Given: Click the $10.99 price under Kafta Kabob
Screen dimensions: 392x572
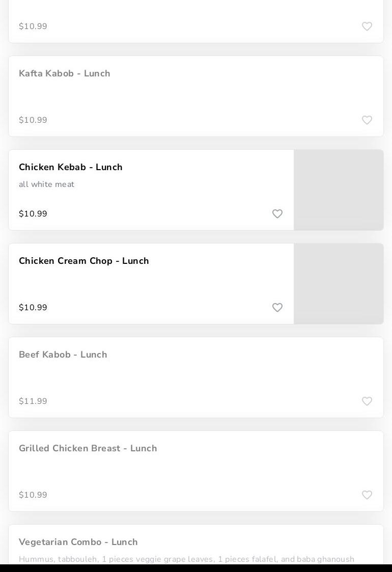Looking at the screenshot, I should coord(33,120).
